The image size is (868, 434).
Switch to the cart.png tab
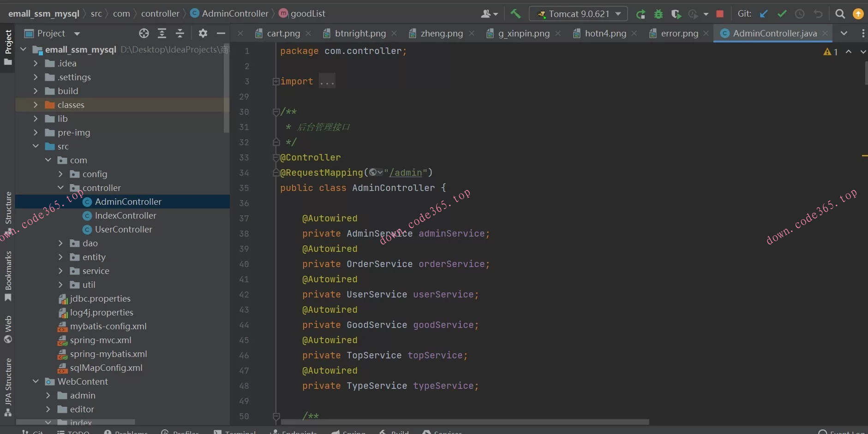pyautogui.click(x=283, y=33)
